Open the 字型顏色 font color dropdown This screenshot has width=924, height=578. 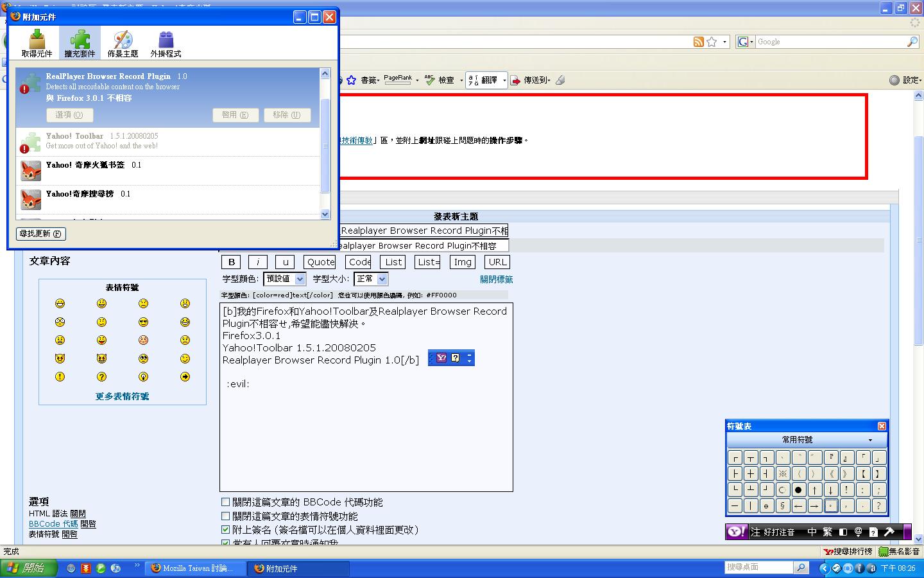[x=284, y=279]
